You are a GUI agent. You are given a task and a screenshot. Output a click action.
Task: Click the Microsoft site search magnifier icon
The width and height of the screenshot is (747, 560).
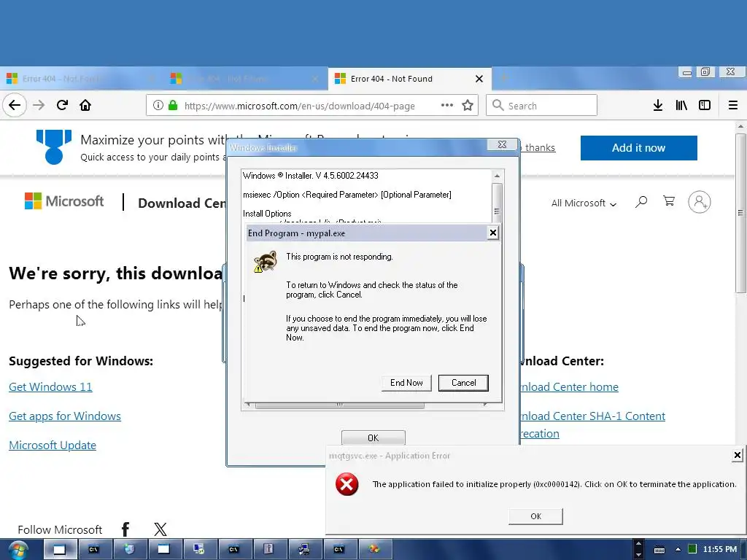coord(641,202)
